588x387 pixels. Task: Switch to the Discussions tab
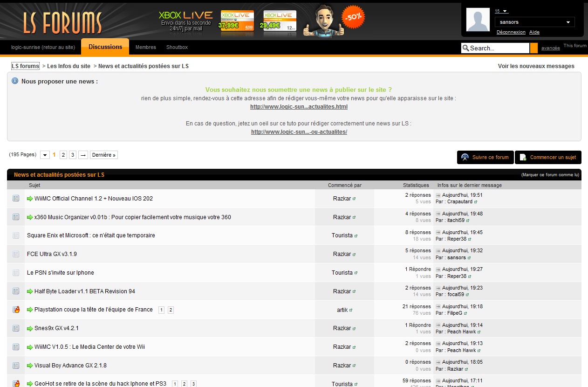(x=105, y=47)
